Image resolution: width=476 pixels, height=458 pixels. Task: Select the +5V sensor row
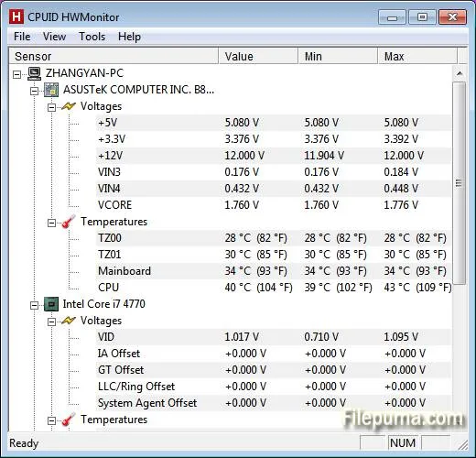(x=274, y=123)
